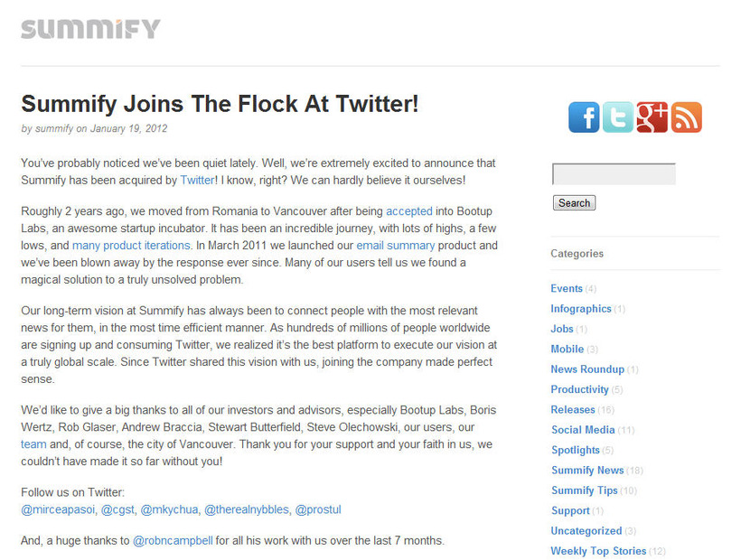Open the Facebook social icon
741x560 pixels.
[584, 117]
